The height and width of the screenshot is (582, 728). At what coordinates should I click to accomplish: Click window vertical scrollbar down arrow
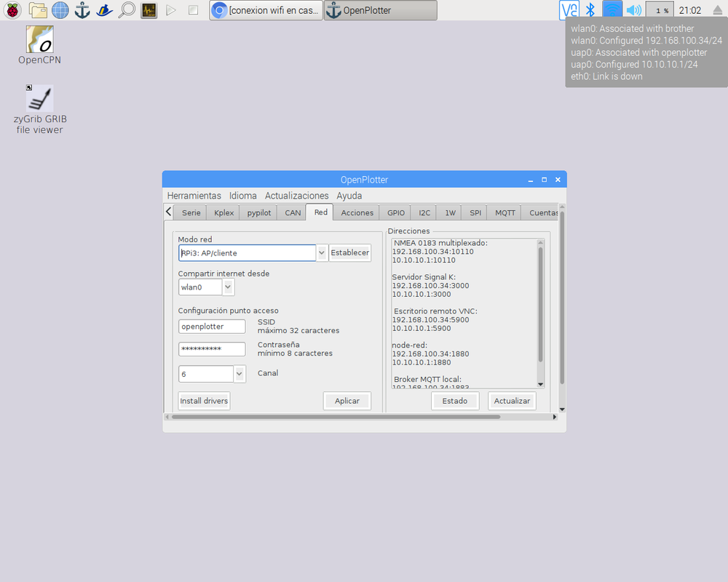pyautogui.click(x=562, y=410)
